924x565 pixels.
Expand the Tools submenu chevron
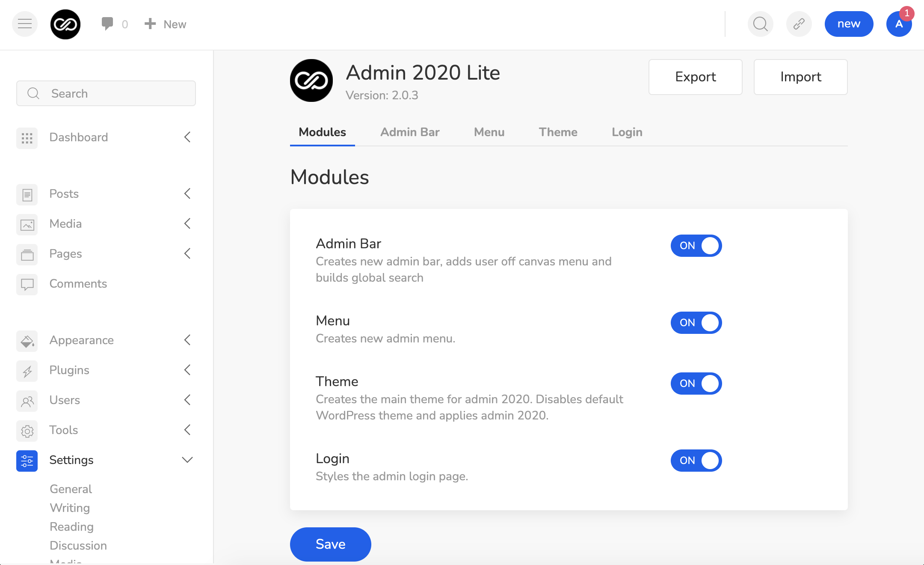187,430
